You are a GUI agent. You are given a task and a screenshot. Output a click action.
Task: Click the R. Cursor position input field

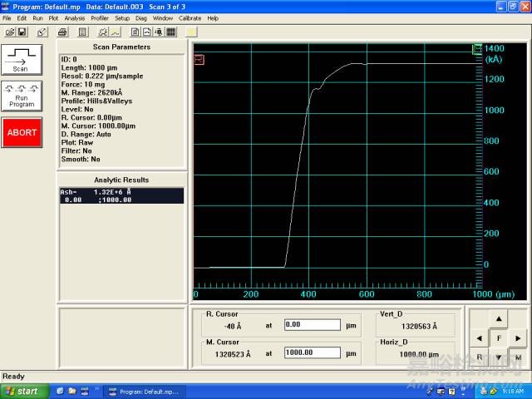312,325
